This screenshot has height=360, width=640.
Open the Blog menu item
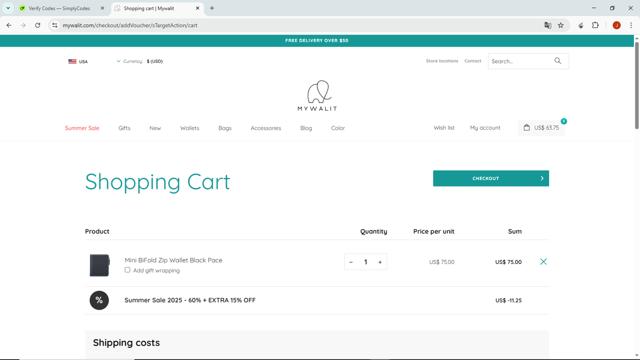pyautogui.click(x=306, y=128)
